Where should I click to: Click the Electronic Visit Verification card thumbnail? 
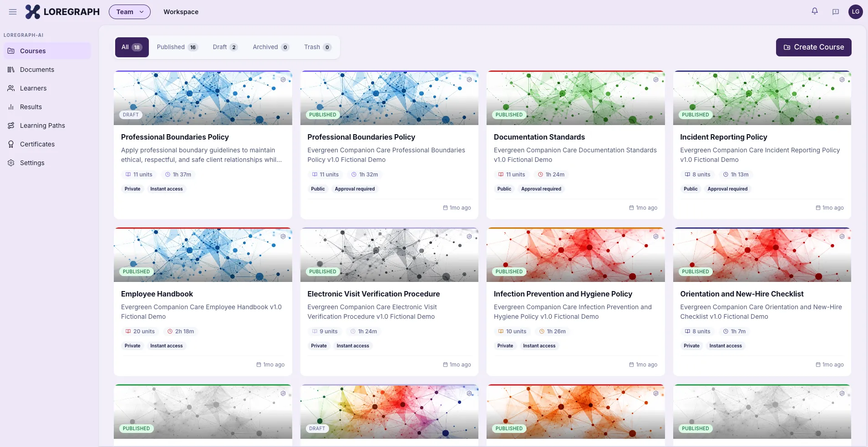pyautogui.click(x=389, y=255)
